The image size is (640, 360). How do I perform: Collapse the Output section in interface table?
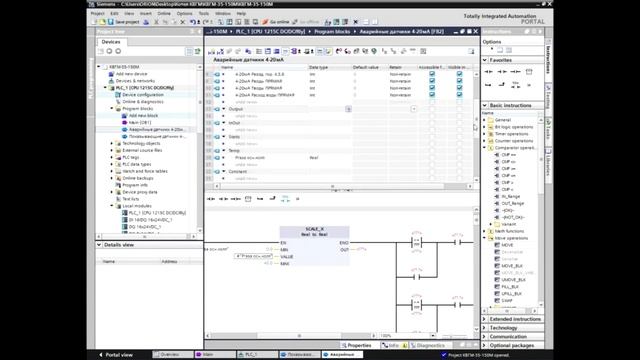point(224,109)
